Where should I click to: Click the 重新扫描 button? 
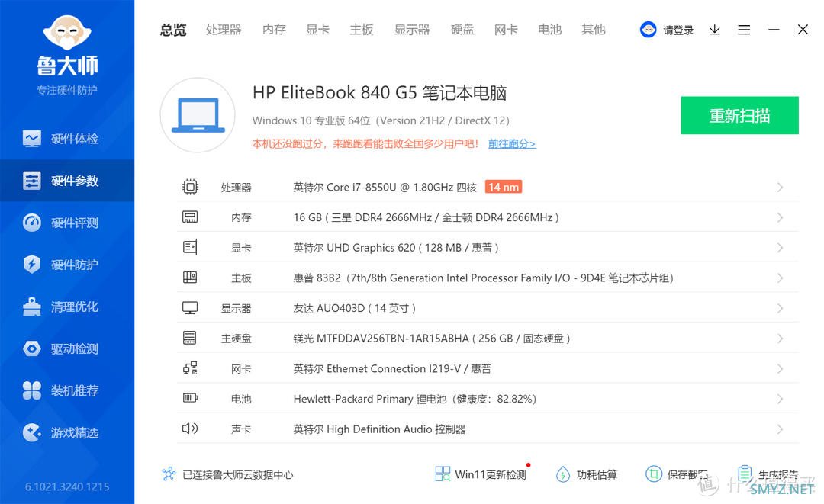(x=740, y=115)
